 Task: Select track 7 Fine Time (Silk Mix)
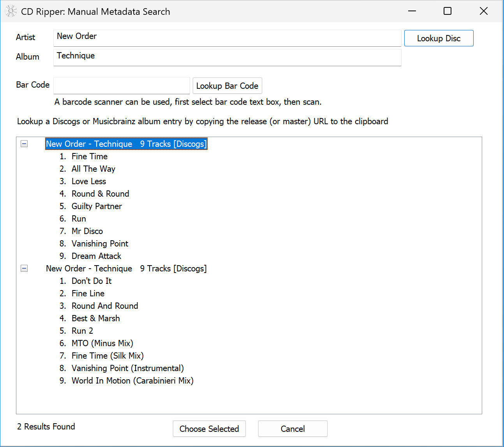coord(107,355)
